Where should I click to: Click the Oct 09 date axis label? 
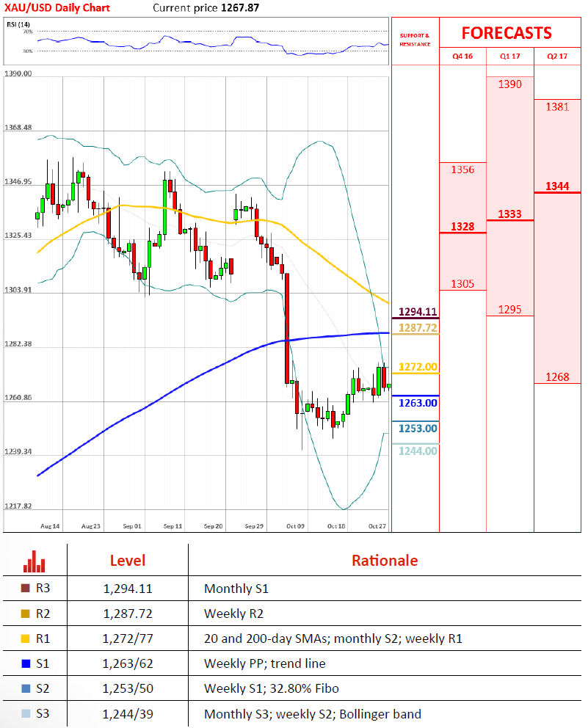click(x=295, y=526)
